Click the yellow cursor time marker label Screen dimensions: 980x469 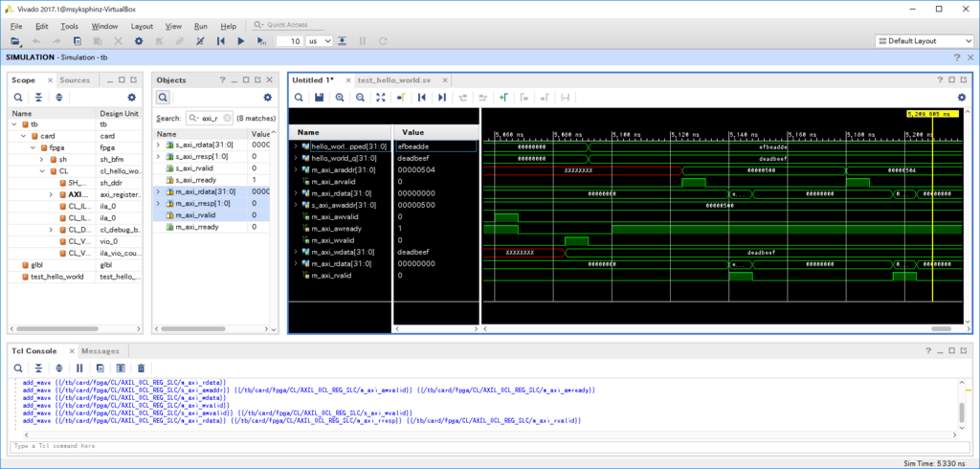(932, 115)
